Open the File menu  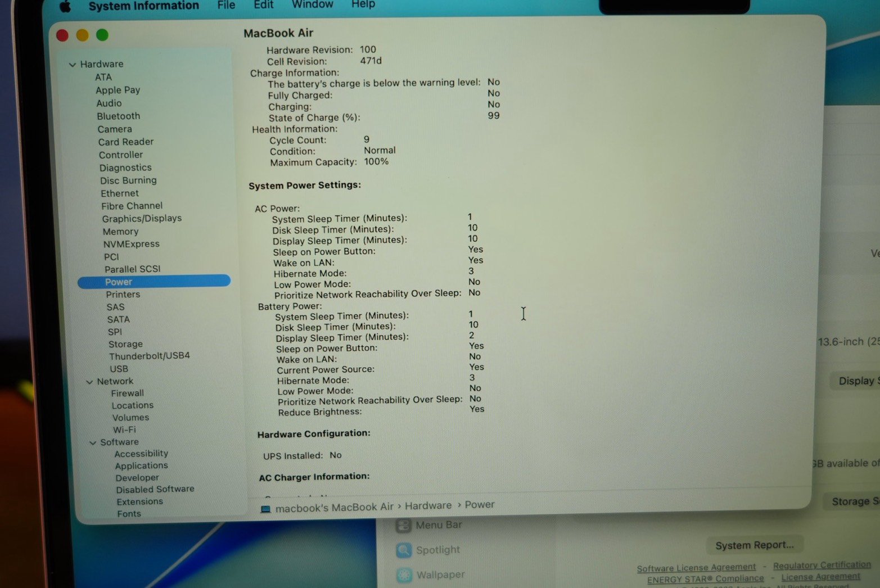(226, 5)
